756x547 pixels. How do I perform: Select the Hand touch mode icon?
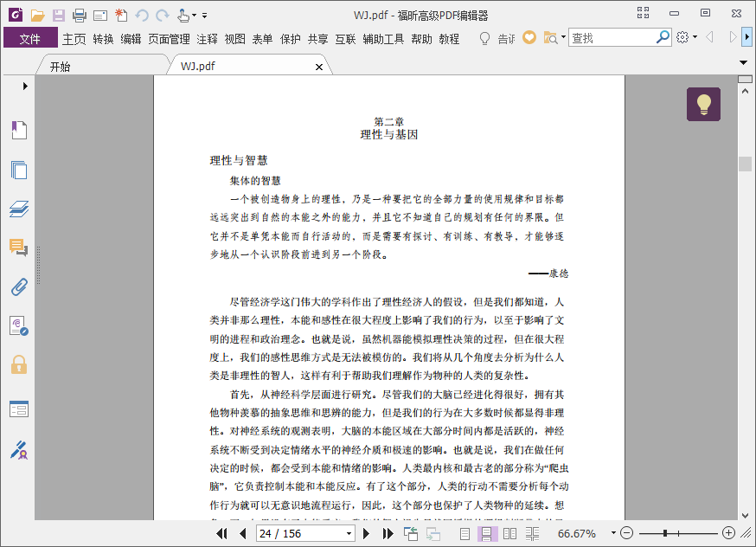click(x=183, y=16)
